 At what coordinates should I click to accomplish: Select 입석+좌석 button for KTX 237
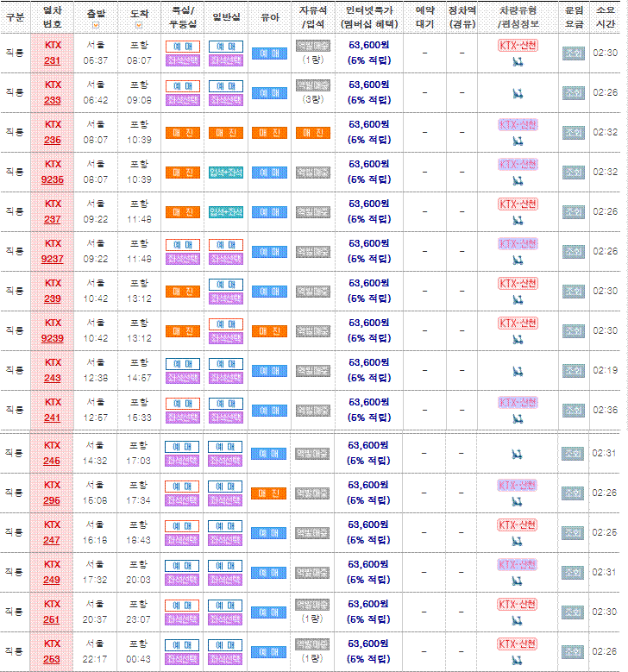226,212
